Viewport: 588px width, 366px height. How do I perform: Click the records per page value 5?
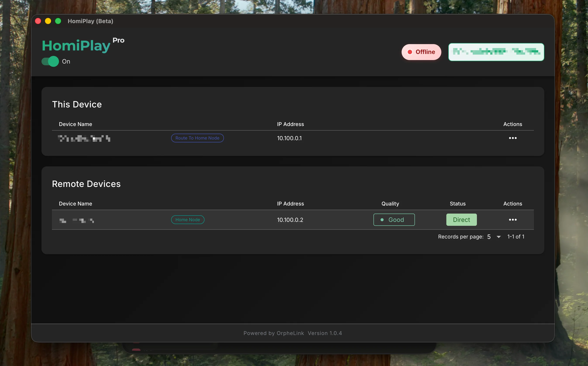click(x=489, y=237)
